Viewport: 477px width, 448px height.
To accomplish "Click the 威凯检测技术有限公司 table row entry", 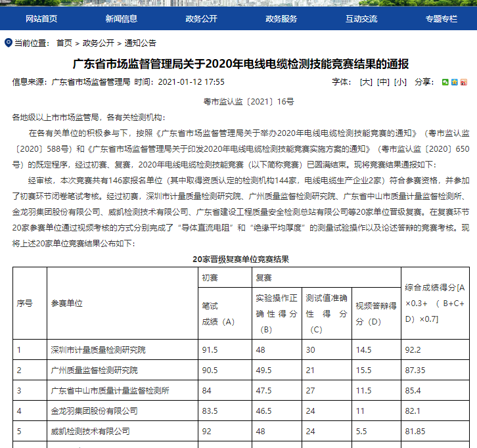I will (x=90, y=431).
